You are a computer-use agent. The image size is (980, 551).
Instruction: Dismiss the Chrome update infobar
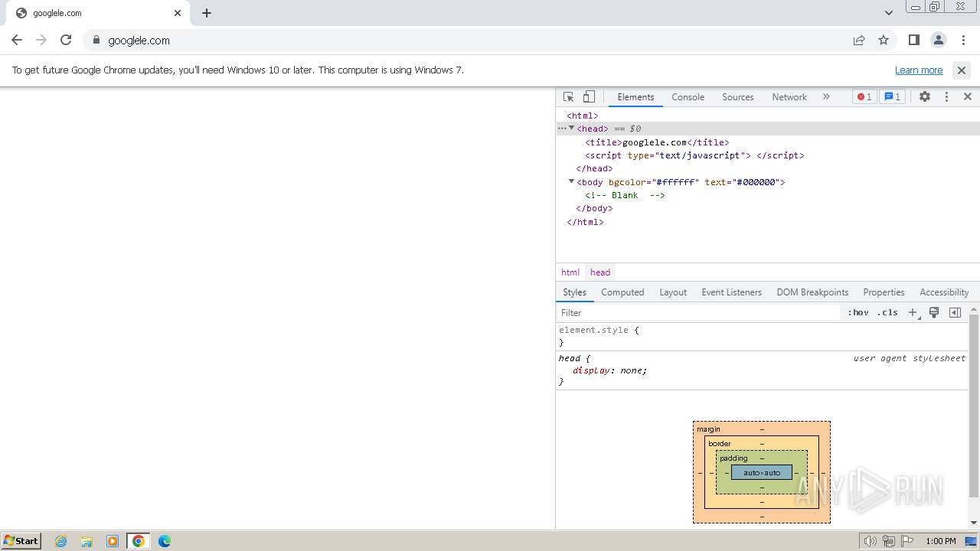[962, 70]
